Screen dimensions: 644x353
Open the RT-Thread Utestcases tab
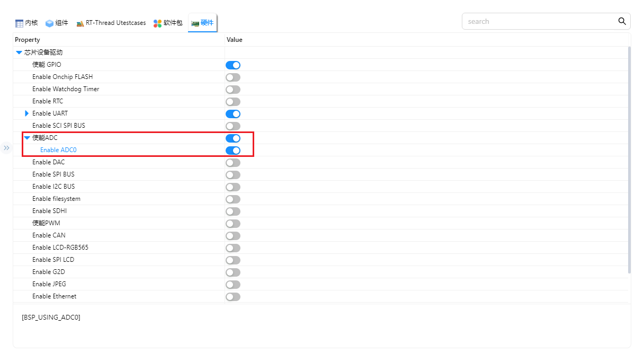pyautogui.click(x=111, y=23)
